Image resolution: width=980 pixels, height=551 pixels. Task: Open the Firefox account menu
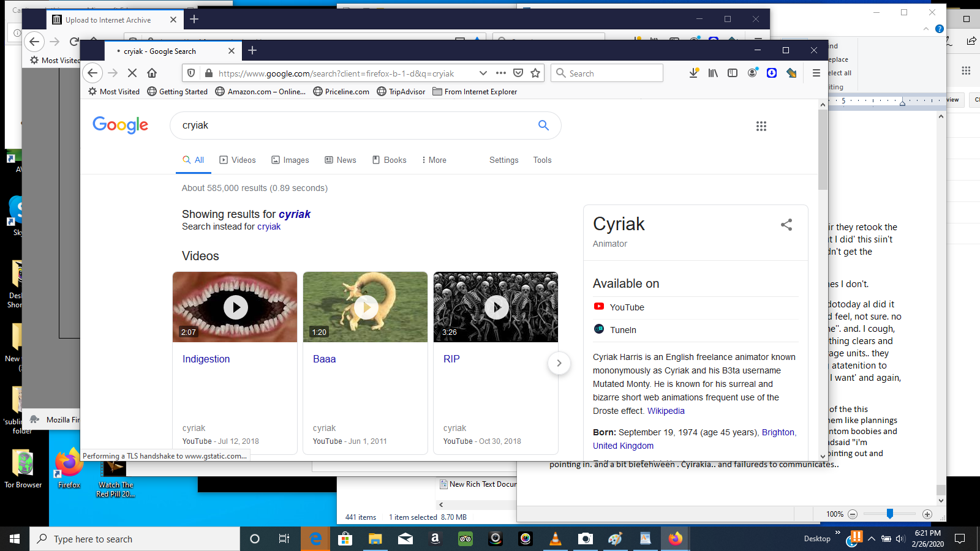tap(753, 73)
